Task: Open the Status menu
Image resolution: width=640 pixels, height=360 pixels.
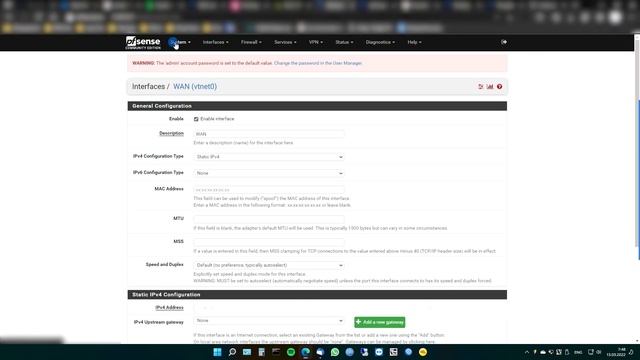Action: [x=344, y=42]
